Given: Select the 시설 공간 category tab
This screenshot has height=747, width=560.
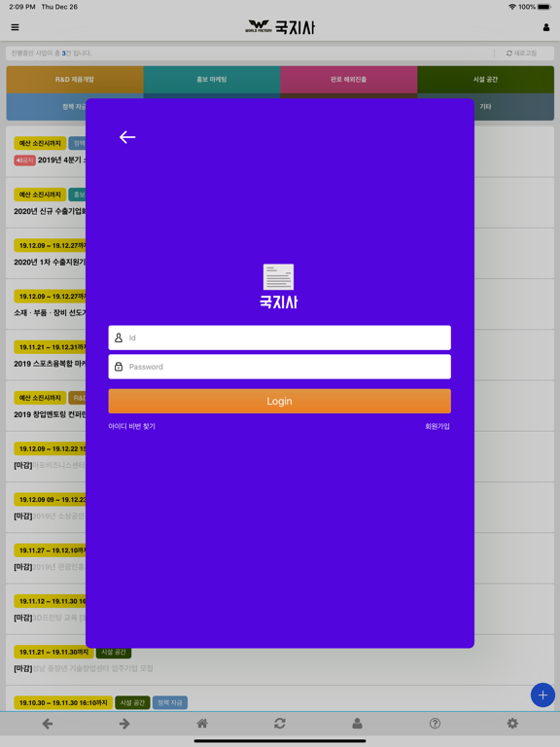Looking at the screenshot, I should coord(486,80).
